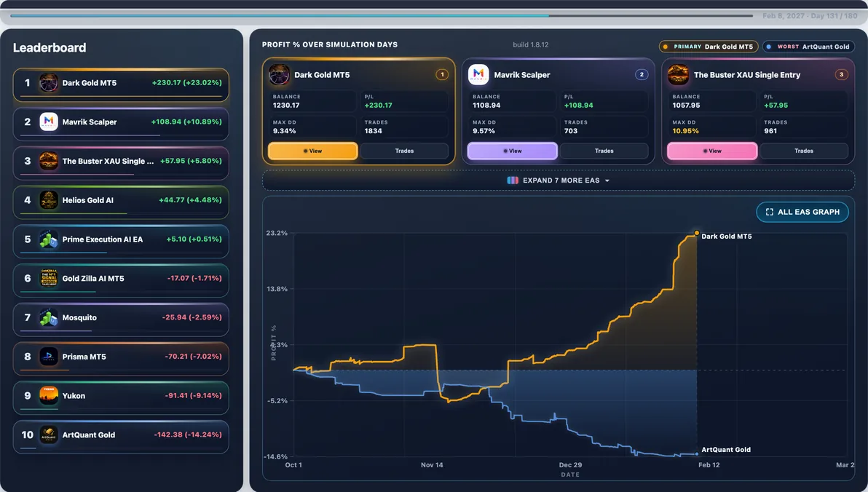Expand 7 more EAs dropdown arrow

607,181
